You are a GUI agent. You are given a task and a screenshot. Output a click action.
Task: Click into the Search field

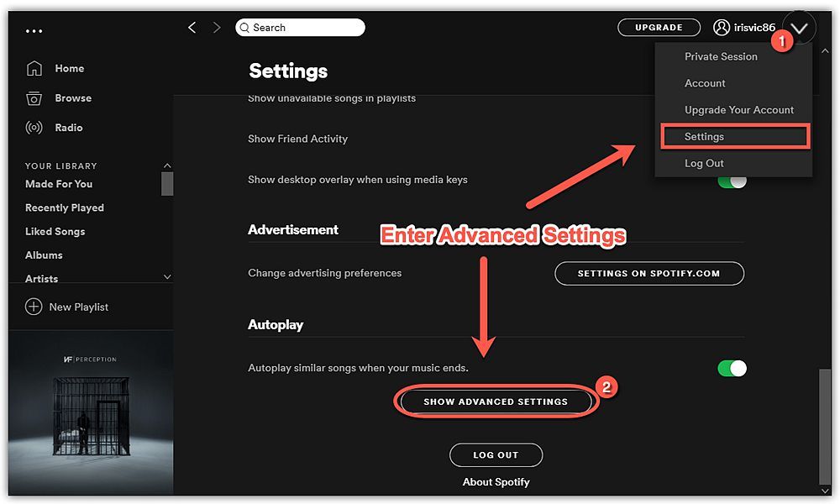tap(300, 28)
